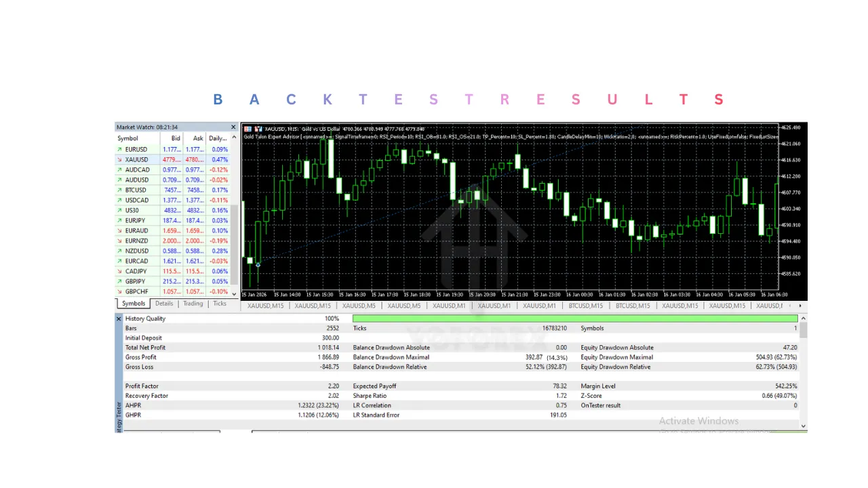This screenshot has width=868, height=488.
Task: Sort by the Ask column header
Action: (x=198, y=138)
